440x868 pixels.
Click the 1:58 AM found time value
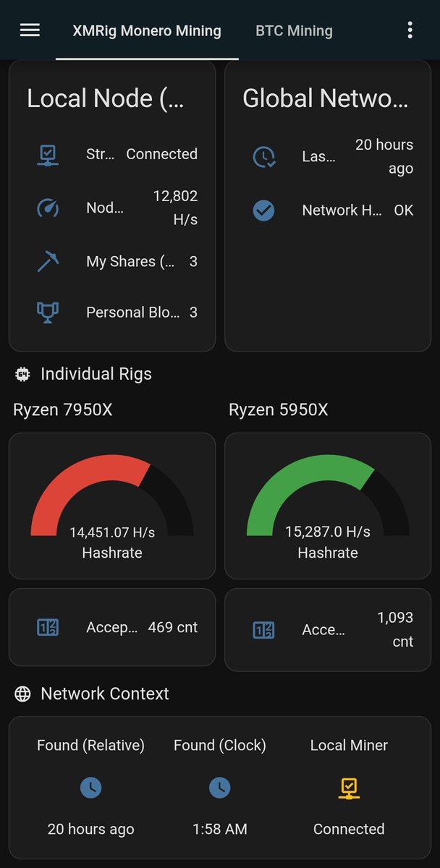pos(220,830)
